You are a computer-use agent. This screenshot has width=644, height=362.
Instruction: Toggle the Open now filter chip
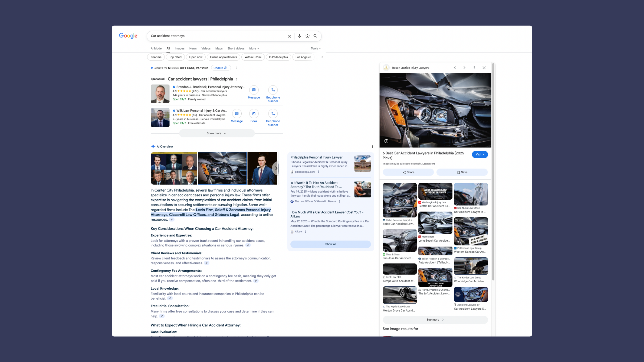(195, 57)
